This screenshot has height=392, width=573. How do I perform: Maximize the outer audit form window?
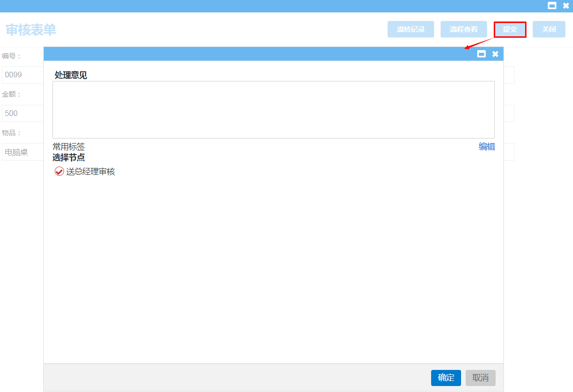552,6
